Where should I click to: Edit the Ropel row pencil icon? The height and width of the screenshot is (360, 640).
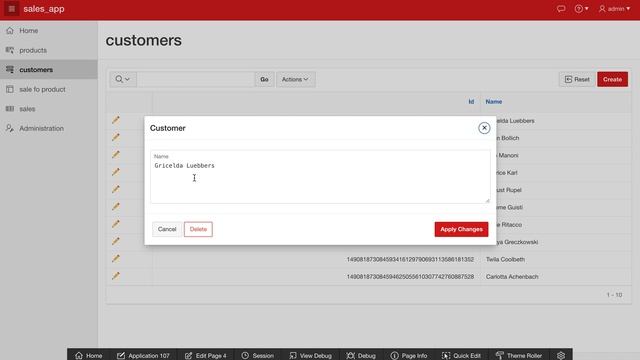click(x=116, y=189)
